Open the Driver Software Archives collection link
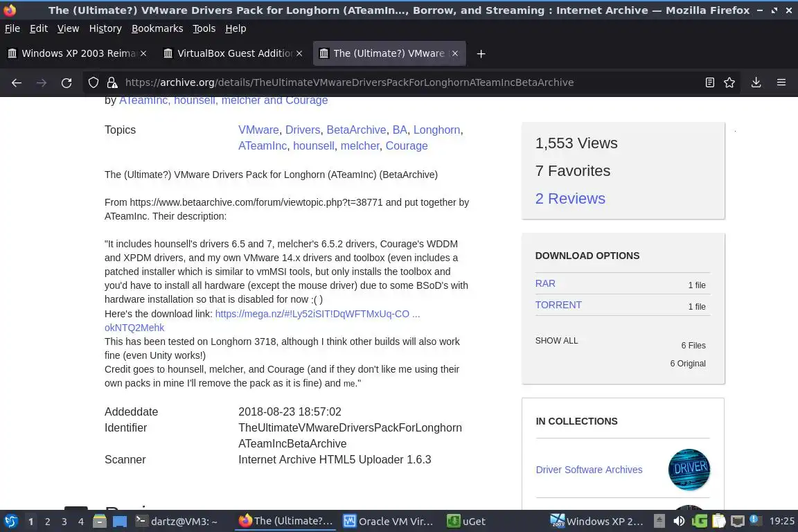 [589, 470]
